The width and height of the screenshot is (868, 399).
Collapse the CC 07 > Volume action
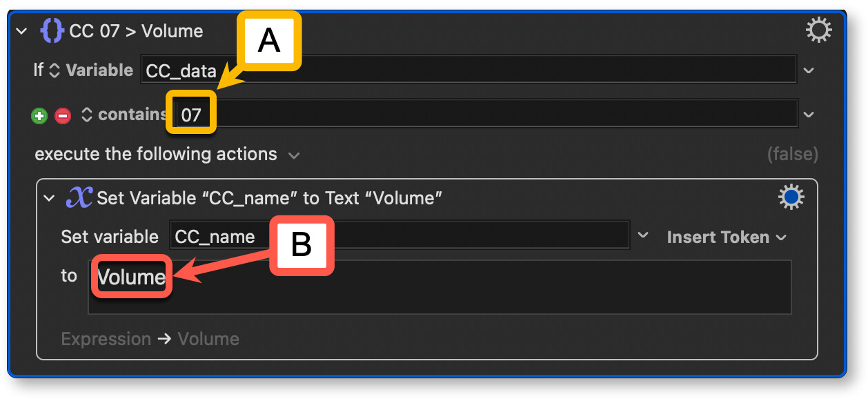(x=21, y=32)
